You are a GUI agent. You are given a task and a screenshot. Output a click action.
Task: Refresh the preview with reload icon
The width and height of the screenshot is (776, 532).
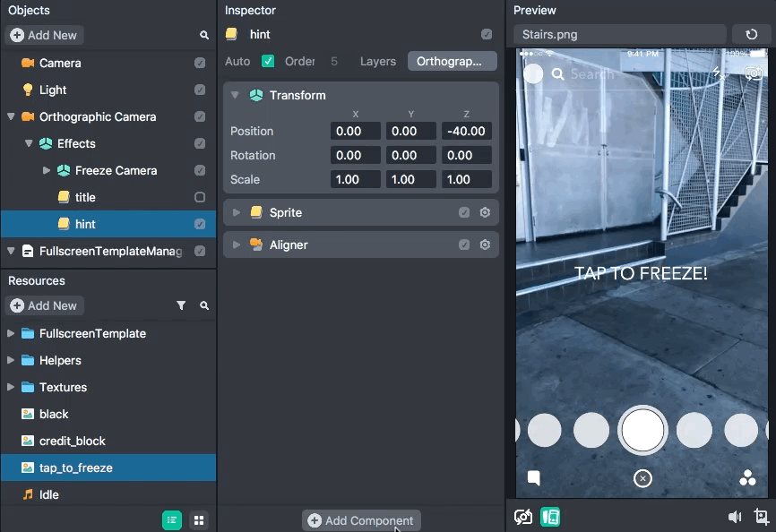click(751, 35)
